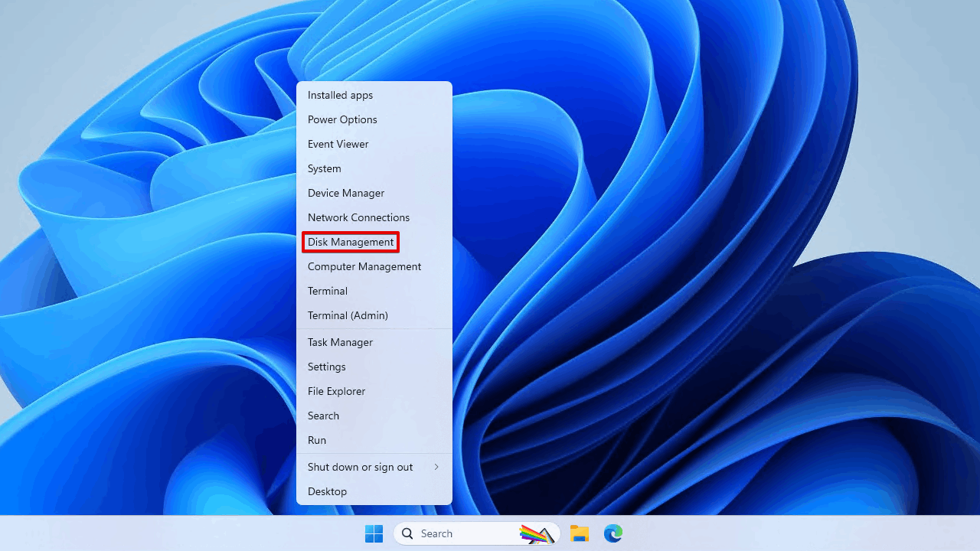
Task: Open Task Manager from the menu
Action: tap(340, 342)
